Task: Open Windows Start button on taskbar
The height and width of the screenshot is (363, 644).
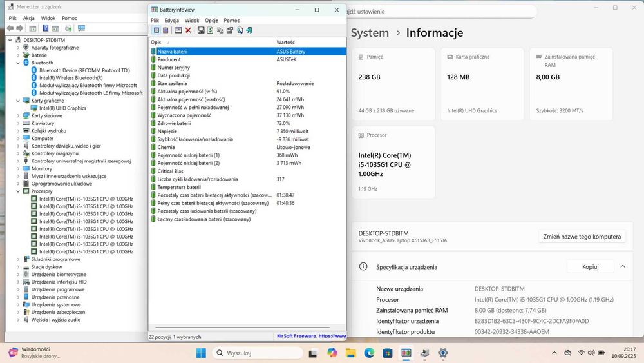Action: tap(201, 353)
